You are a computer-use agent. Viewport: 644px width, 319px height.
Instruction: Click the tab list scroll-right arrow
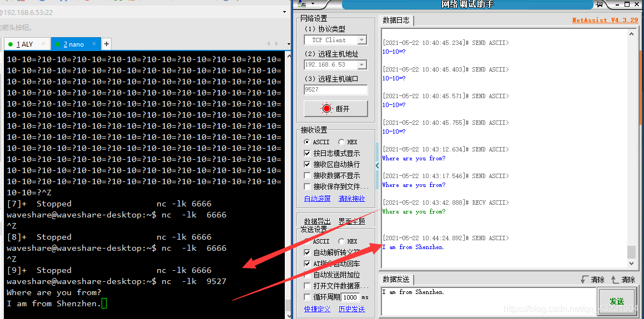pos(277,44)
